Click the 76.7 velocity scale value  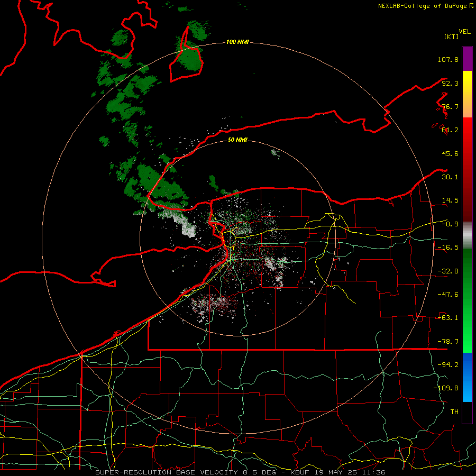pyautogui.click(x=450, y=106)
